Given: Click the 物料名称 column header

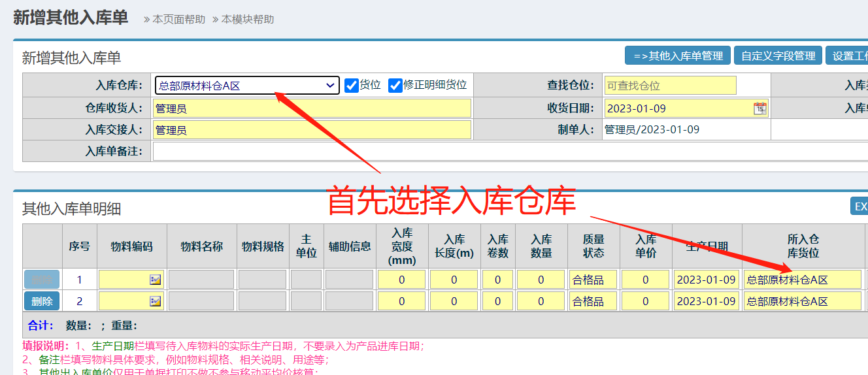Looking at the screenshot, I should point(202,246).
